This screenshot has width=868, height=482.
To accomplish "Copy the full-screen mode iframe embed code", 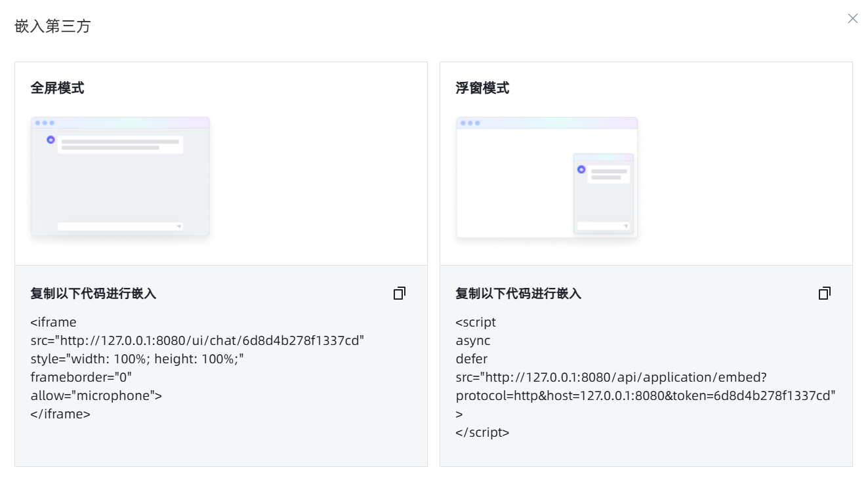I will [400, 293].
